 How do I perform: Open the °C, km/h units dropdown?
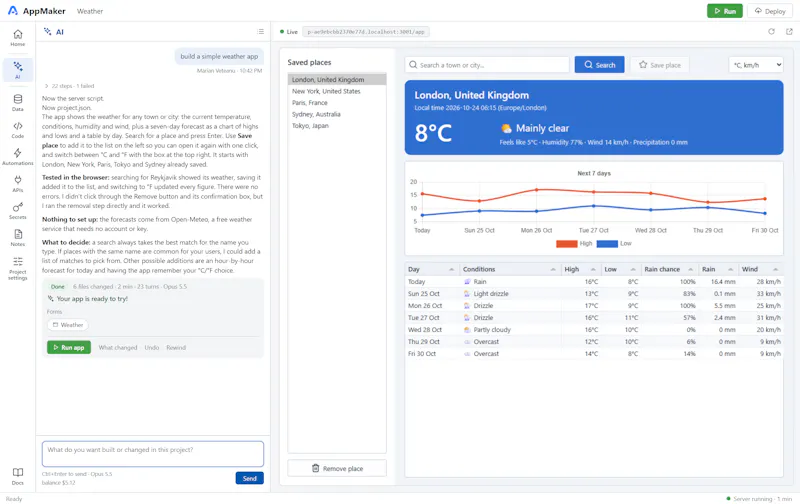pos(756,65)
